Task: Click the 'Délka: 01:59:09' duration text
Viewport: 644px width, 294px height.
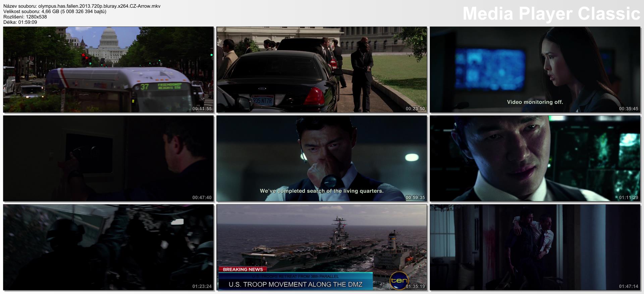Action: (x=20, y=22)
